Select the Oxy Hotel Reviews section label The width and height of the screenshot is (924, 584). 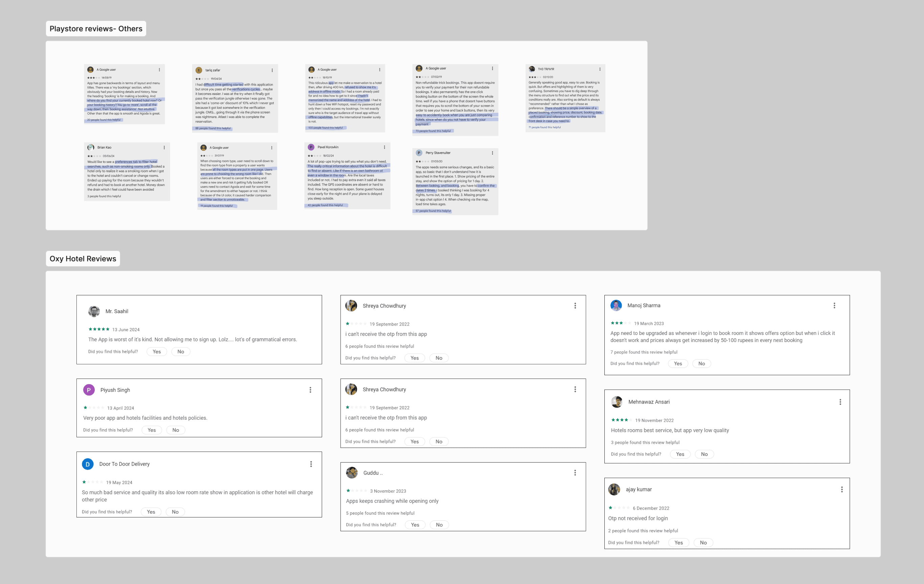click(x=83, y=259)
